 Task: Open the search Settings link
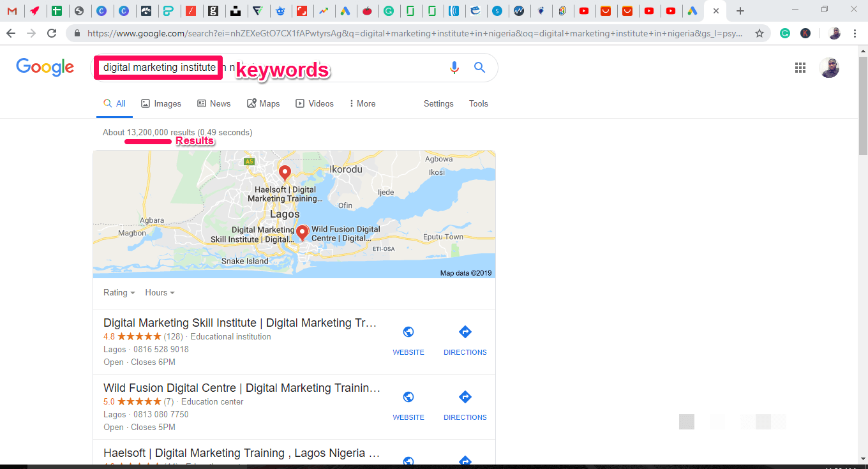click(x=438, y=103)
